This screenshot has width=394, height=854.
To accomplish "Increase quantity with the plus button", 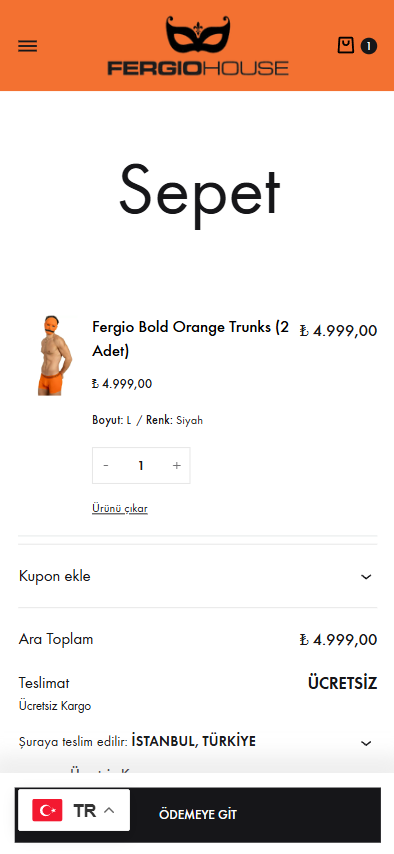I will point(177,466).
